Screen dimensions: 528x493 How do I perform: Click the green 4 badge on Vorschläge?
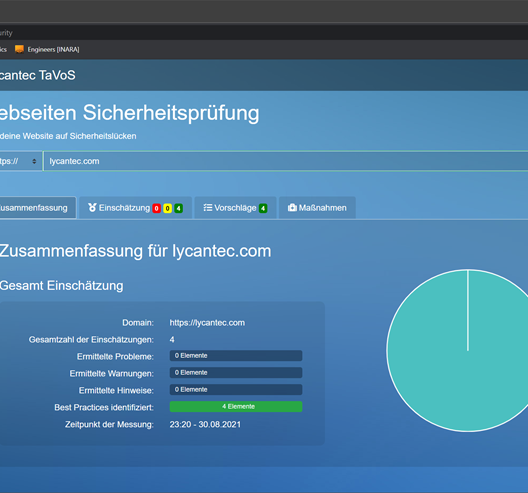coord(263,208)
